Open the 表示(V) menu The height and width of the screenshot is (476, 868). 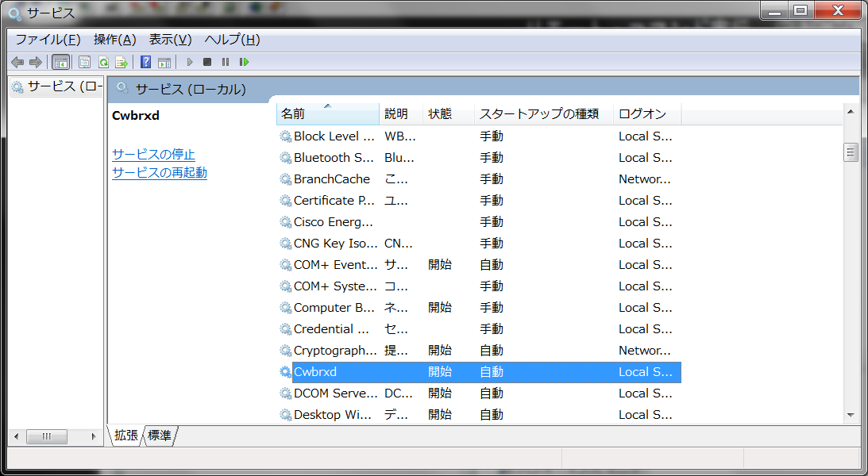[170, 40]
